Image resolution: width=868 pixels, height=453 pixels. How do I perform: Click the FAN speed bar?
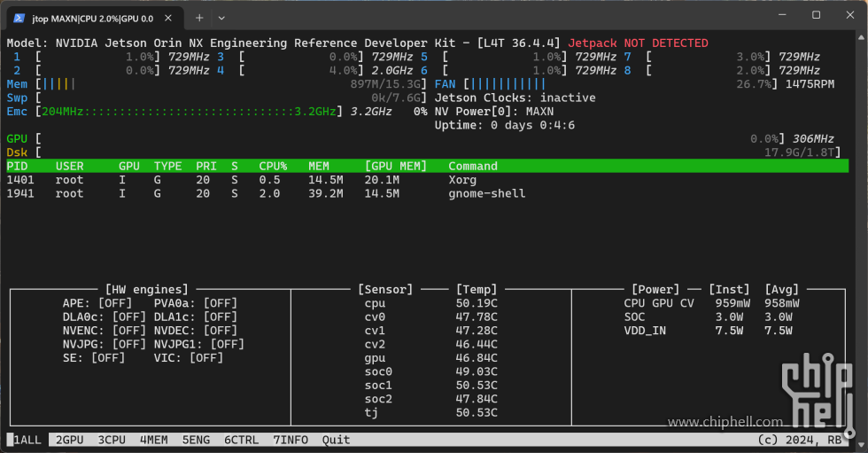621,84
